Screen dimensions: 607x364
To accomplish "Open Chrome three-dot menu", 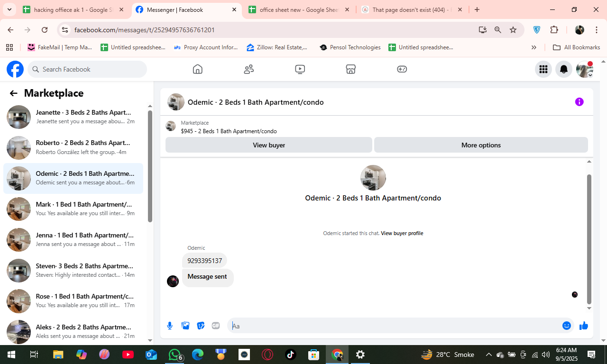I will pyautogui.click(x=596, y=30).
